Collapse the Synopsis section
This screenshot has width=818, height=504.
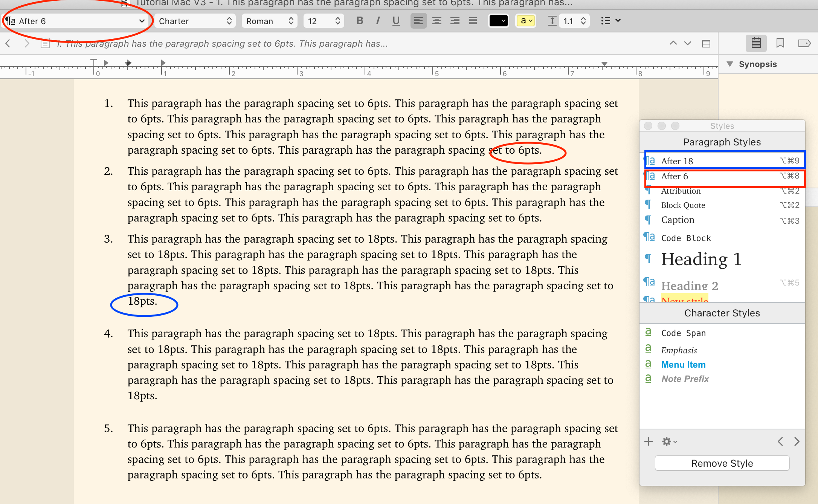pyautogui.click(x=730, y=64)
